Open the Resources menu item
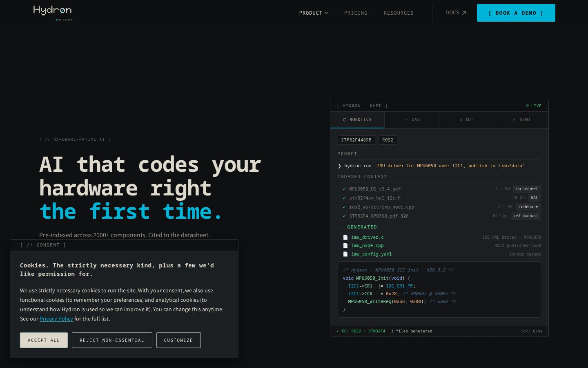The width and height of the screenshot is (588, 368). point(399,13)
